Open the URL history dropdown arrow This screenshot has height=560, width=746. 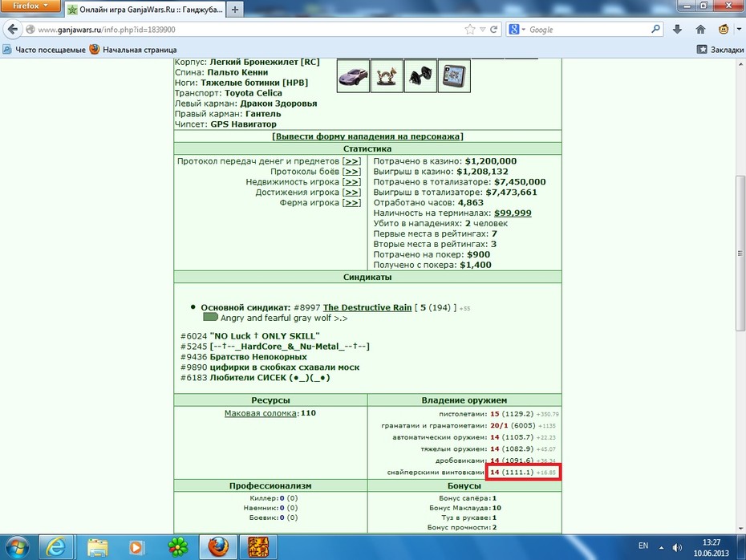[x=482, y=30]
